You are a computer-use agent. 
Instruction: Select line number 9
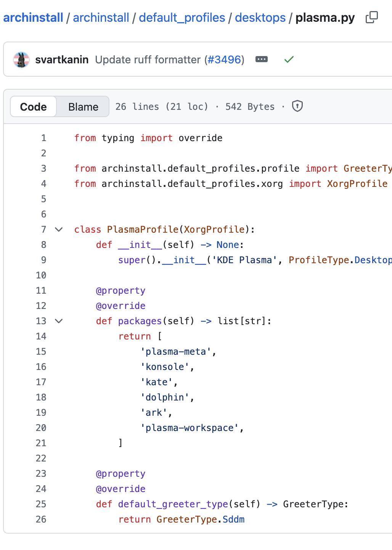(44, 260)
